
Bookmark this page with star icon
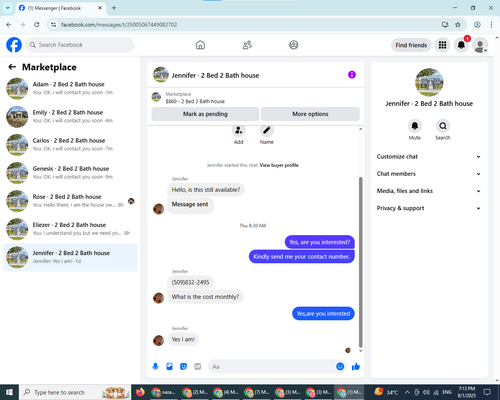tap(458, 25)
